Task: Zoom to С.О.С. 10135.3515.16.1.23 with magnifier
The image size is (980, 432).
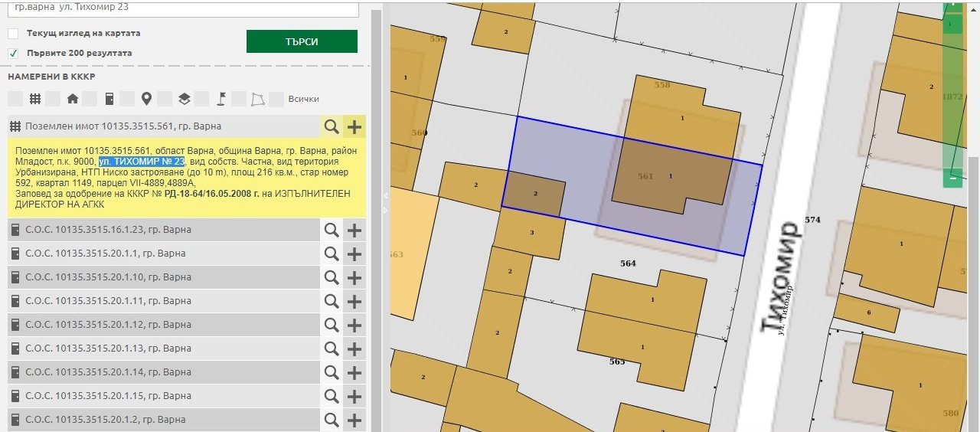Action: (331, 230)
